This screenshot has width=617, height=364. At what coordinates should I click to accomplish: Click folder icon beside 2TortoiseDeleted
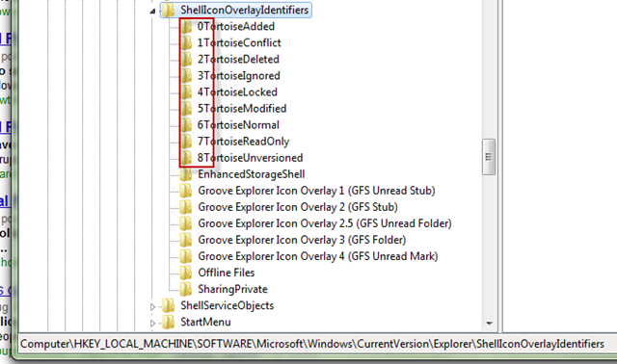coord(186,60)
